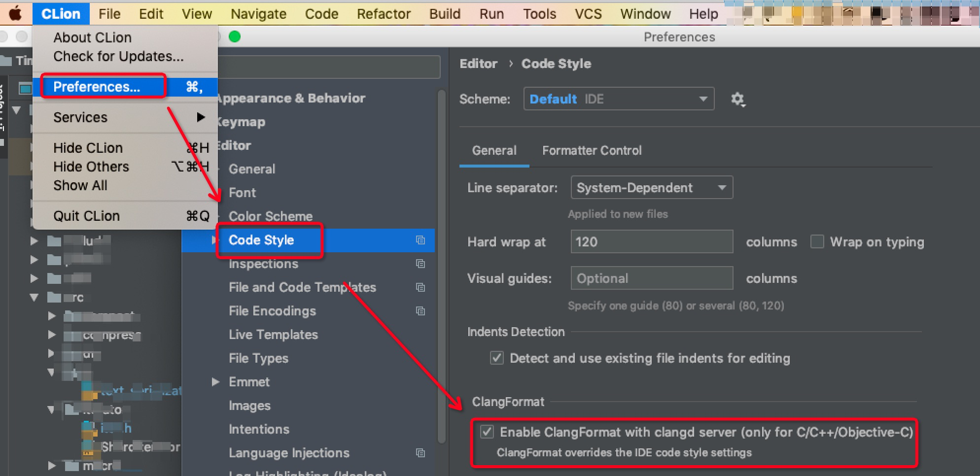980x476 pixels.
Task: Open the Build menu
Action: [x=444, y=13]
